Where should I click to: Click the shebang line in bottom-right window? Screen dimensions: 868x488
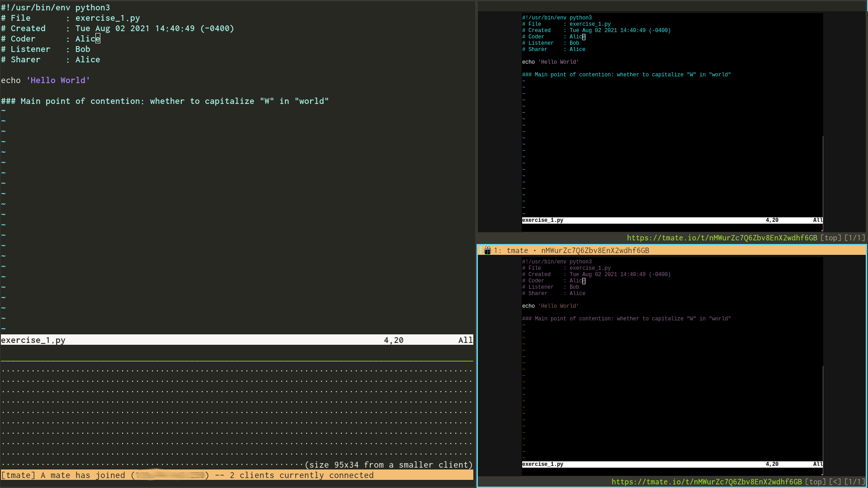click(x=557, y=262)
